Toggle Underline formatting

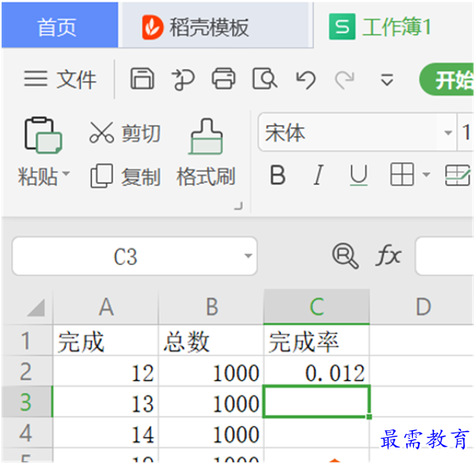(359, 175)
